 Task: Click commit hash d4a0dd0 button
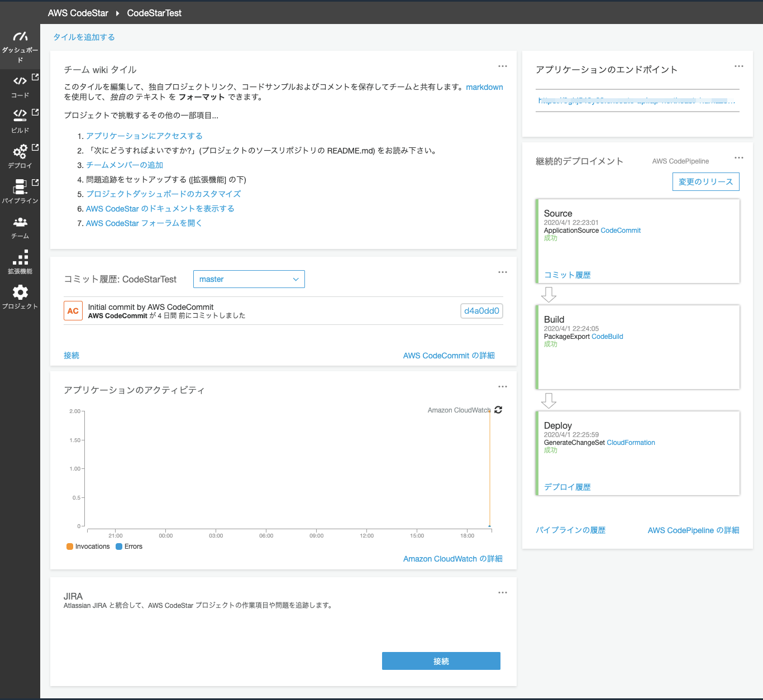coord(481,311)
